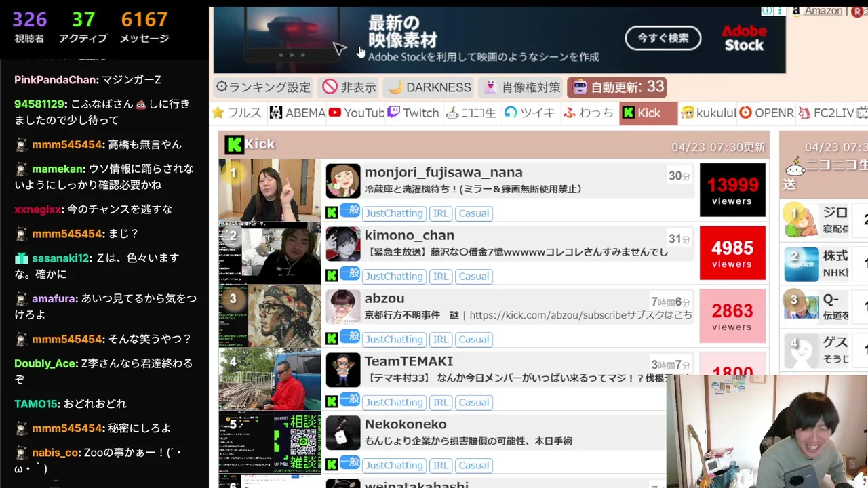
Task: Open abzou stream thumbnail
Action: 269,316
